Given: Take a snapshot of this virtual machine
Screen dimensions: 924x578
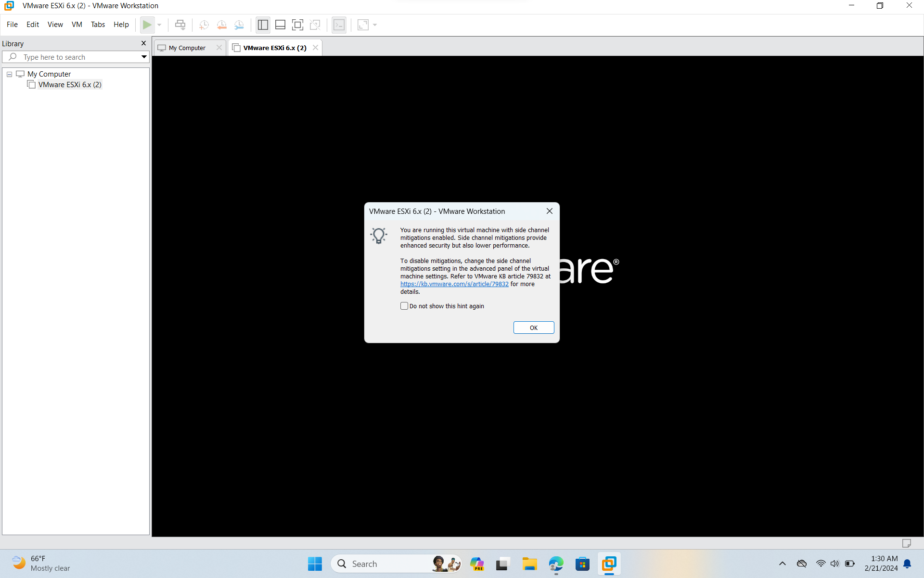Looking at the screenshot, I should pyautogui.click(x=204, y=25).
